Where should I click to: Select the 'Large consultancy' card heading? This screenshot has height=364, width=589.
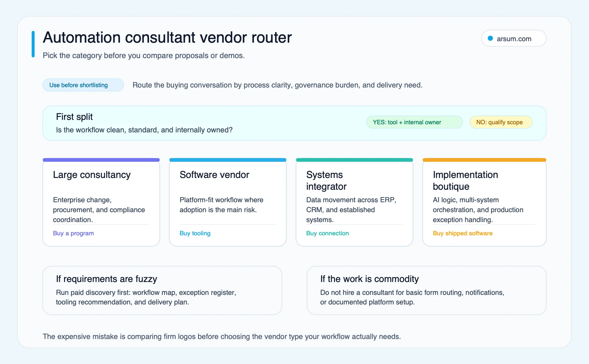point(92,175)
